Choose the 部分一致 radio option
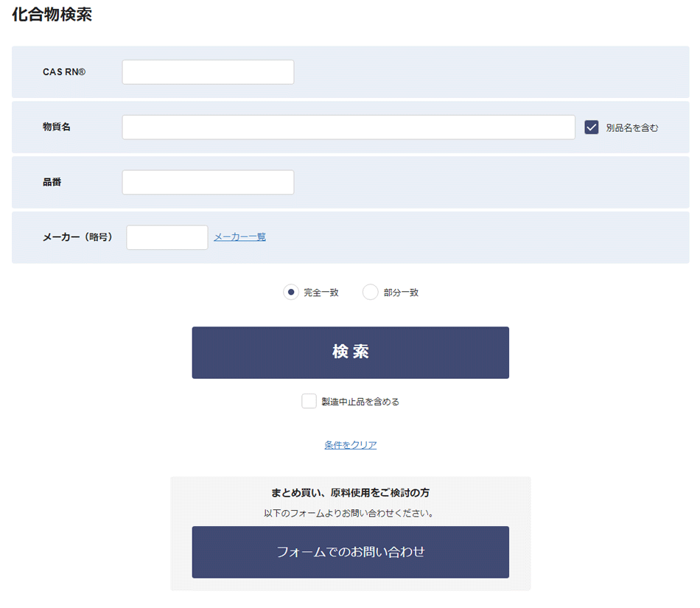Image resolution: width=700 pixels, height=608 pixels. click(x=370, y=293)
